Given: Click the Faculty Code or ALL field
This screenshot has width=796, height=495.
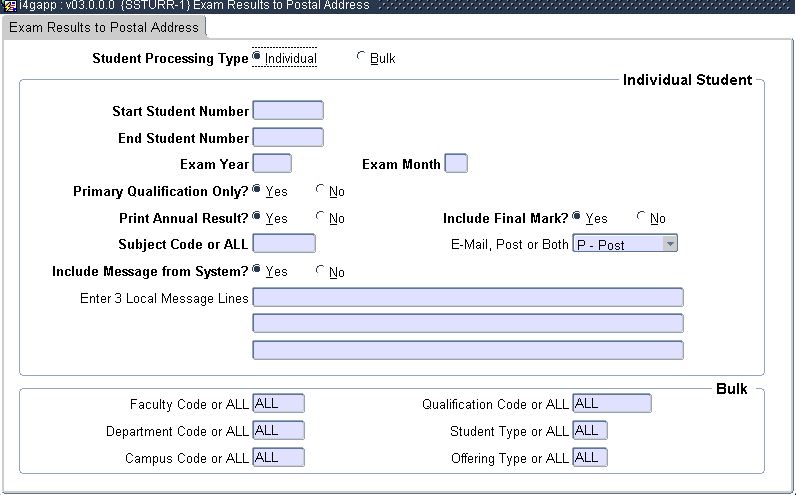Looking at the screenshot, I should [x=278, y=404].
